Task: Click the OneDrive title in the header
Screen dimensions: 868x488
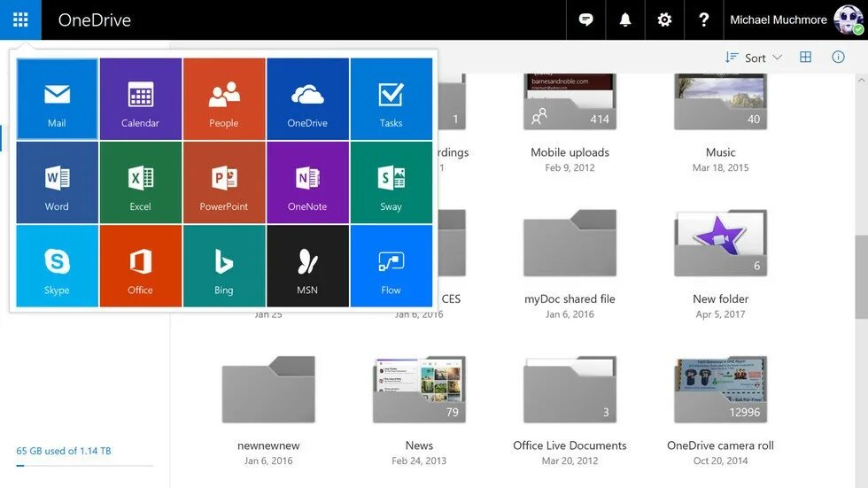Action: (x=95, y=20)
